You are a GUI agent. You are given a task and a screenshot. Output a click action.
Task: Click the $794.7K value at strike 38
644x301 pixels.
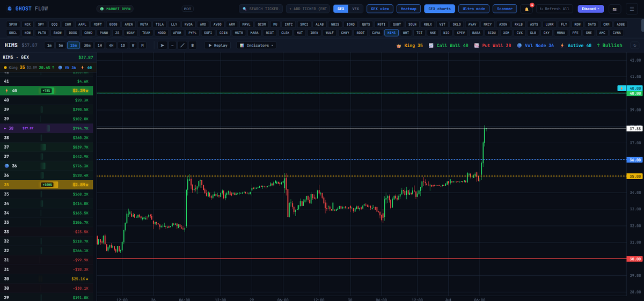coord(79,128)
